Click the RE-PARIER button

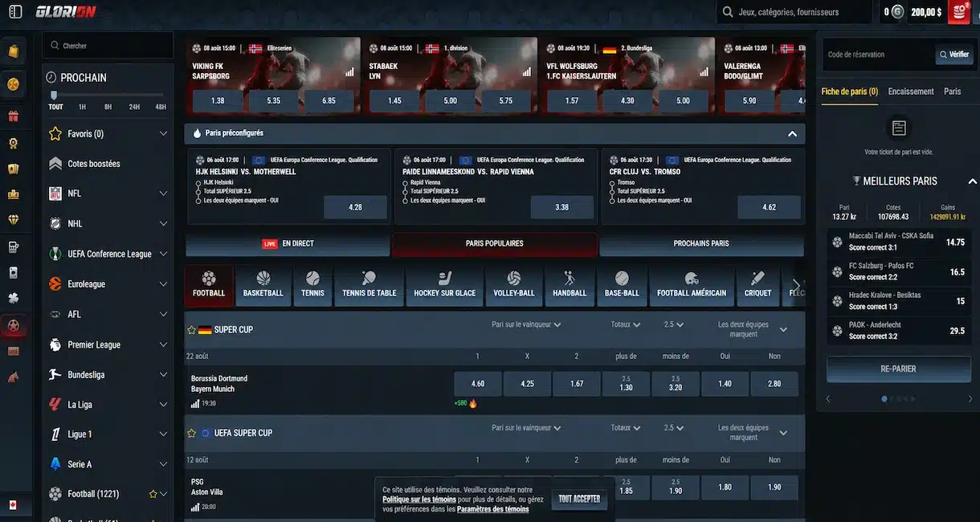[898, 369]
